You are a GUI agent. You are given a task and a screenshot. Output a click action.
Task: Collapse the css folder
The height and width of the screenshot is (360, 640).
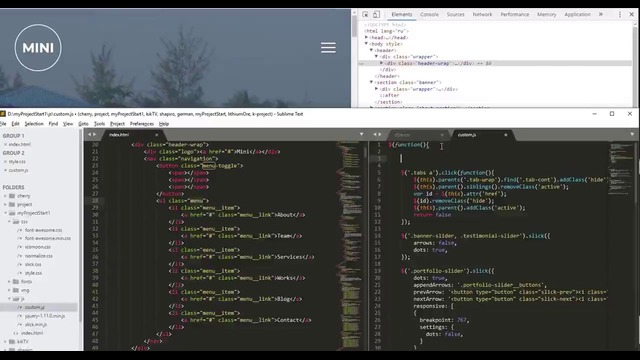[9, 222]
